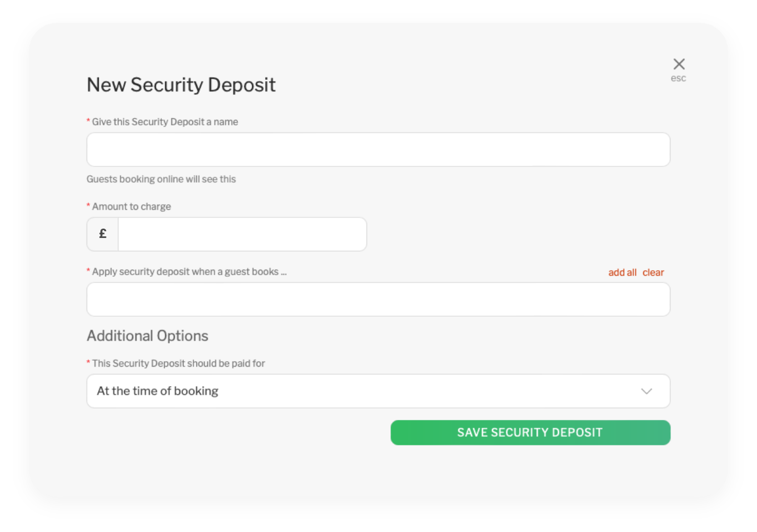Expand payment timing using chevron arrow
The image size is (757, 532).
pos(646,391)
